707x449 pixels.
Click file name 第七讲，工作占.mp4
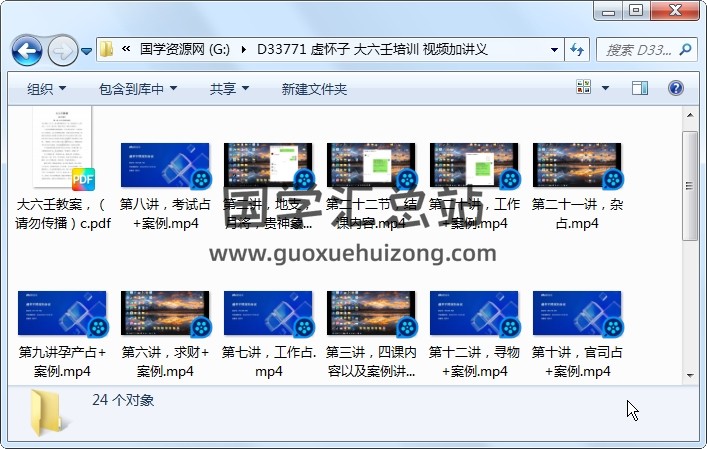click(x=269, y=362)
